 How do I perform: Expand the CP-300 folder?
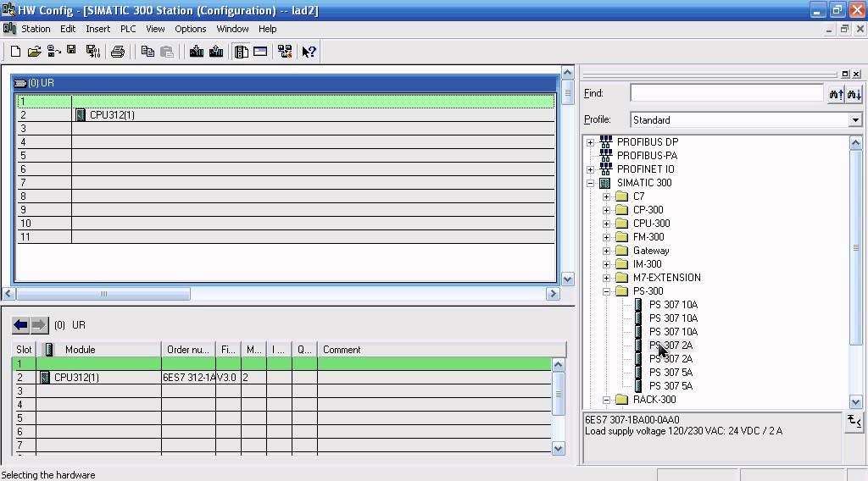click(x=606, y=210)
